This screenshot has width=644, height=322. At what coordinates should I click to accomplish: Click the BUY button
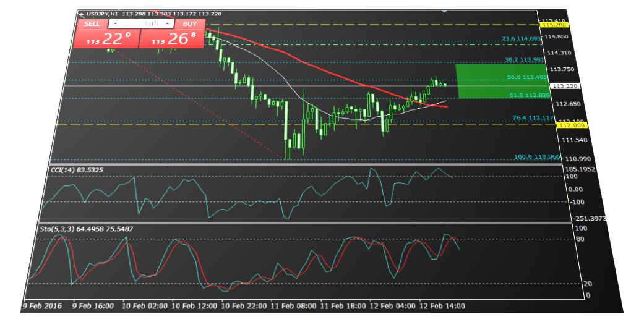click(190, 23)
